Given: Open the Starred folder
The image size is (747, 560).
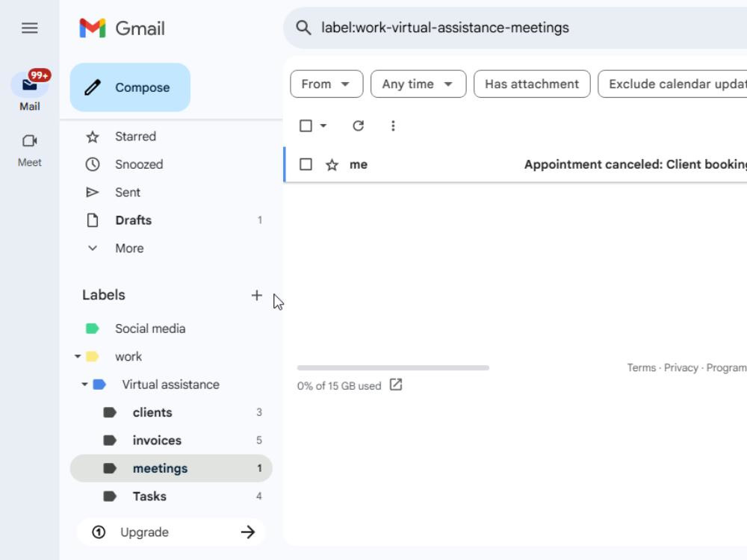Looking at the screenshot, I should (x=172, y=137).
